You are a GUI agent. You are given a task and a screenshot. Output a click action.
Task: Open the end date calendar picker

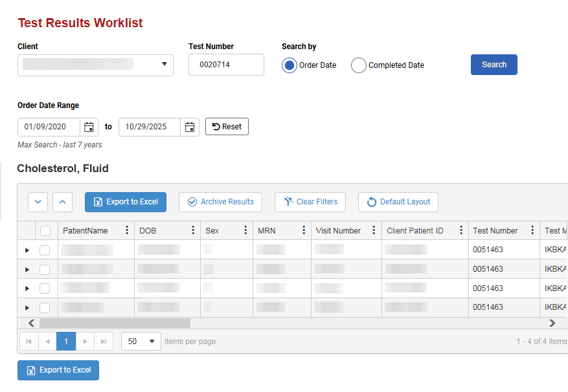190,127
